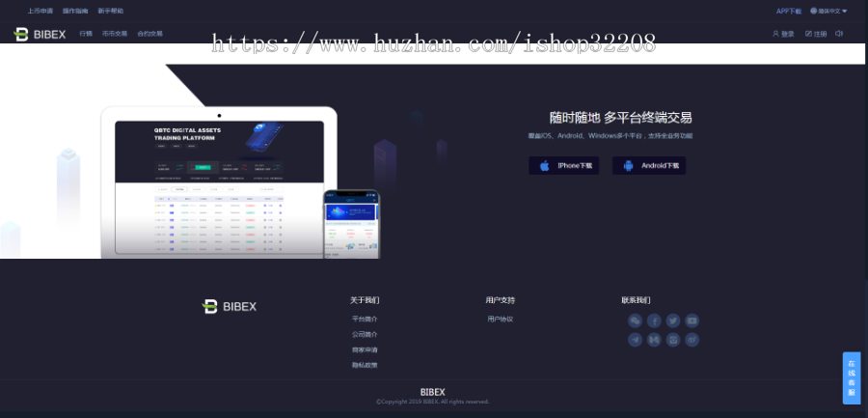Click the speaker announcement icon in header

point(839,34)
